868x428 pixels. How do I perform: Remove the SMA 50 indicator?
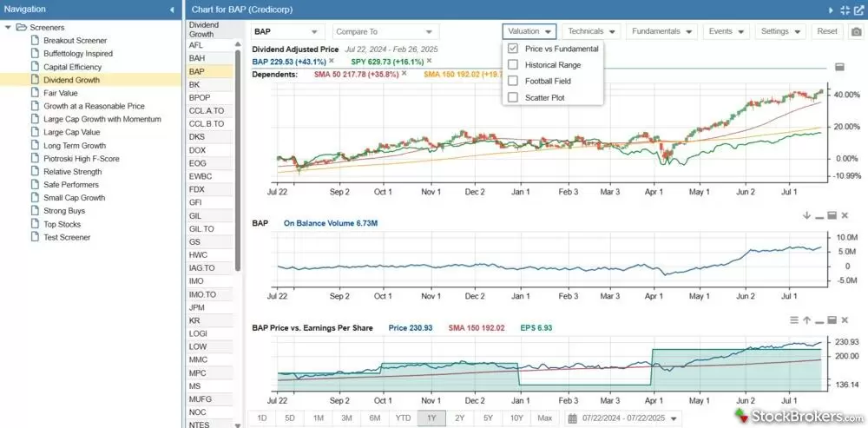pos(404,73)
